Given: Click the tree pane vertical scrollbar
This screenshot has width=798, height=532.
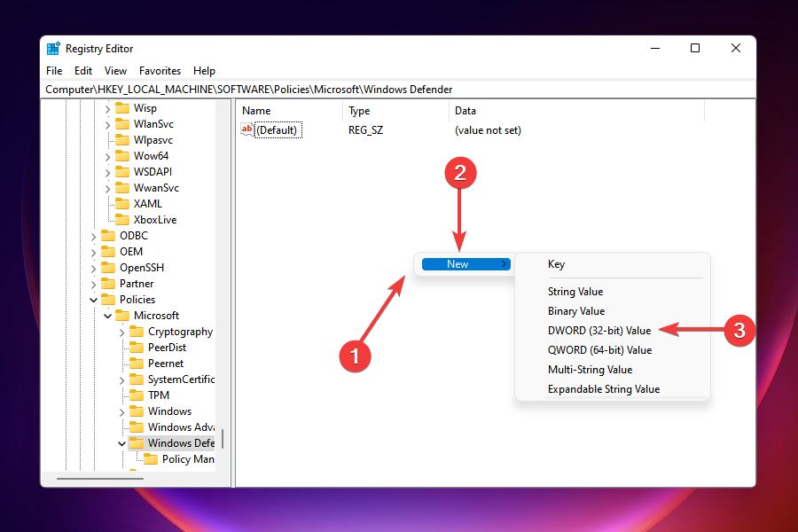Looking at the screenshot, I should (x=225, y=434).
